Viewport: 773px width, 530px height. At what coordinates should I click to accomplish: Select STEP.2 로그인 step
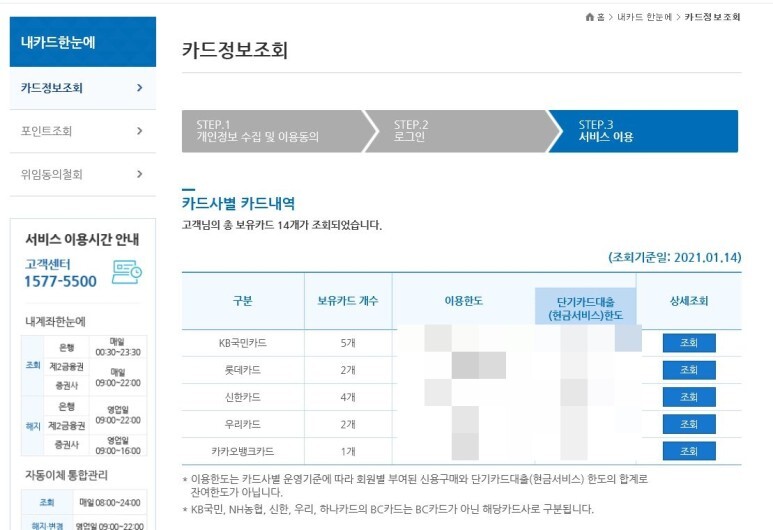[461, 131]
